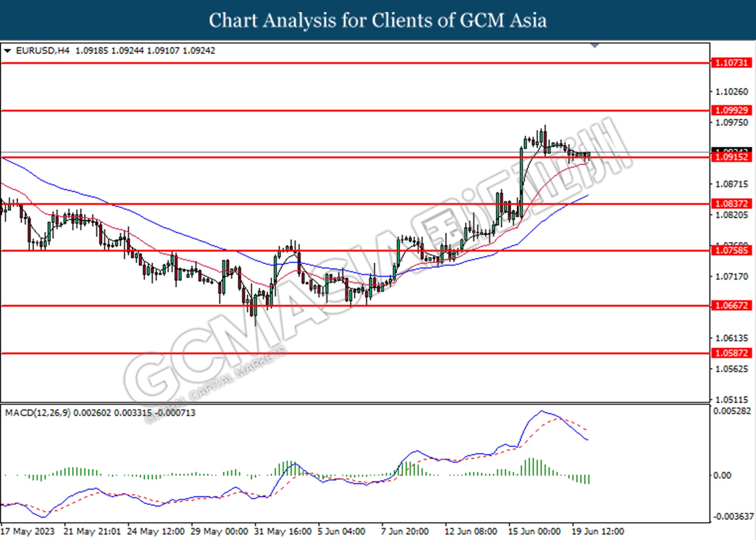Click the chart shift marker triangle at top

click(x=595, y=46)
